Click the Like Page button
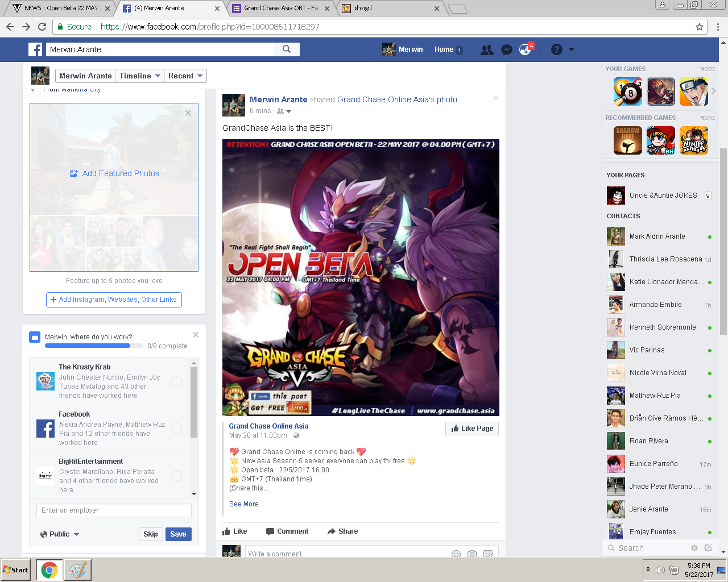728x582 pixels. coord(472,429)
